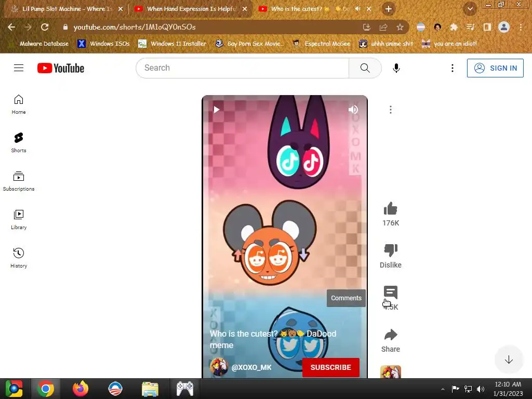
Task: Open the system tray volume icon
Action: click(x=481, y=389)
